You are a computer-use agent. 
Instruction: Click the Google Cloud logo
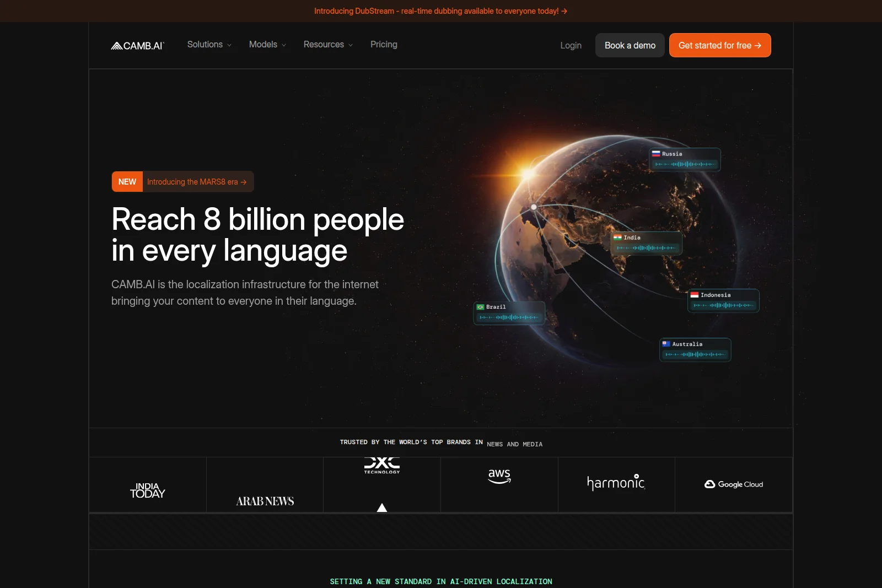734,484
